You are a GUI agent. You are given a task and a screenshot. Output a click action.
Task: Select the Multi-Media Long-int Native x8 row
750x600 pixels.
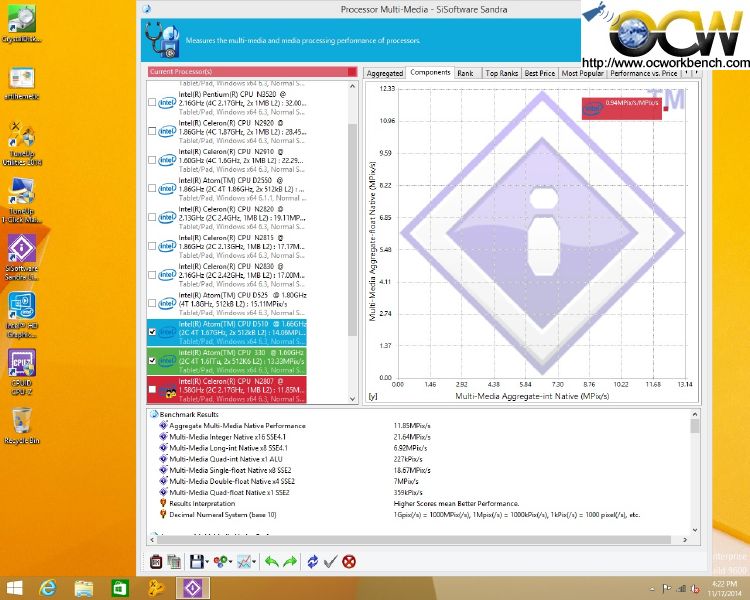[x=229, y=448]
